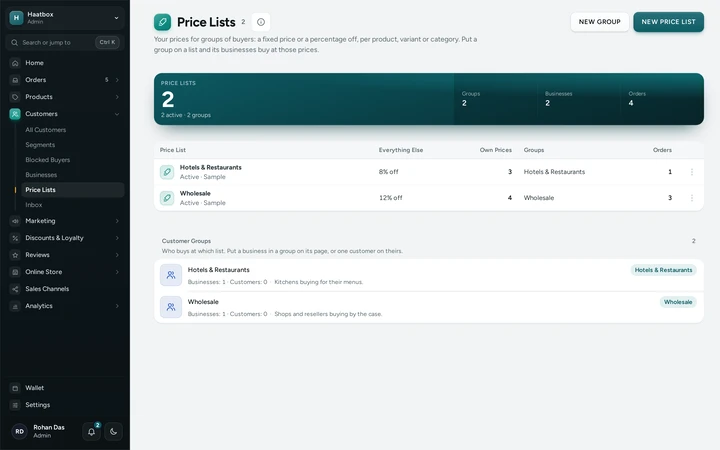
Task: Click the Wholesale list badge
Action: pyautogui.click(x=678, y=302)
